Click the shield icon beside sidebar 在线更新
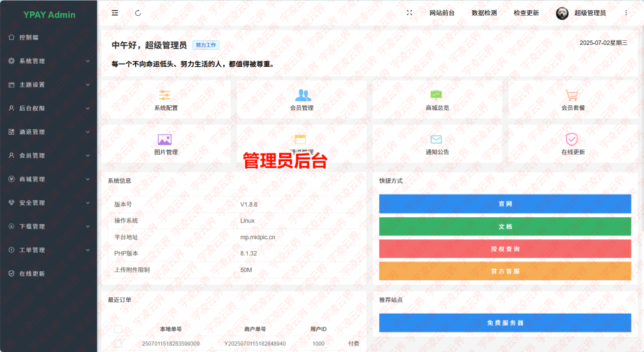 click(11, 273)
